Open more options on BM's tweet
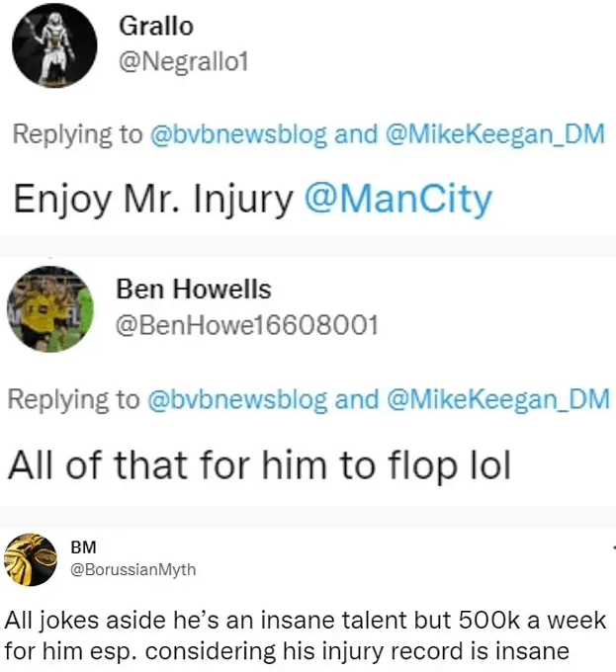The height and width of the screenshot is (672, 616). 612,546
